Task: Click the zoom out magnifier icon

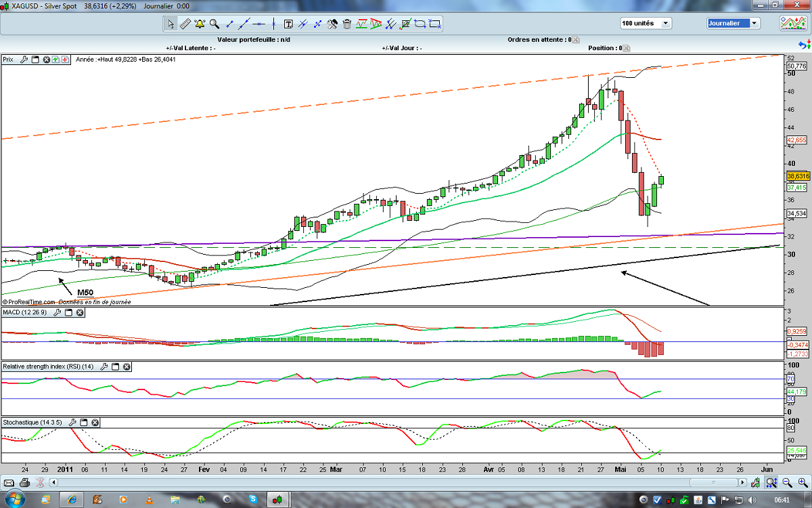Action: (787, 482)
